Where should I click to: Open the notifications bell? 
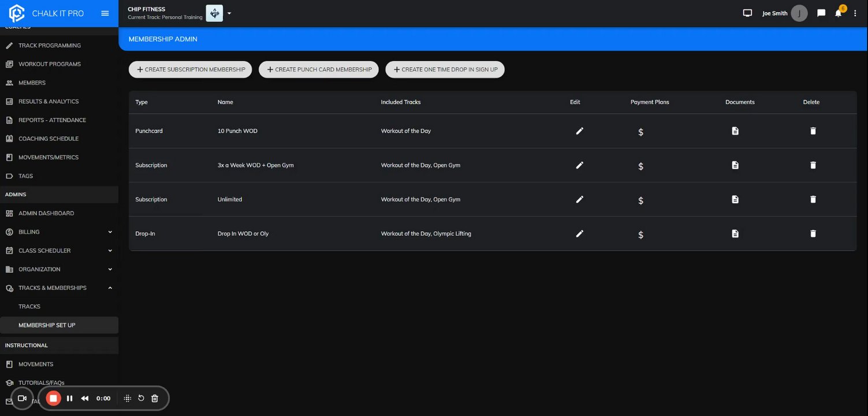tap(838, 13)
